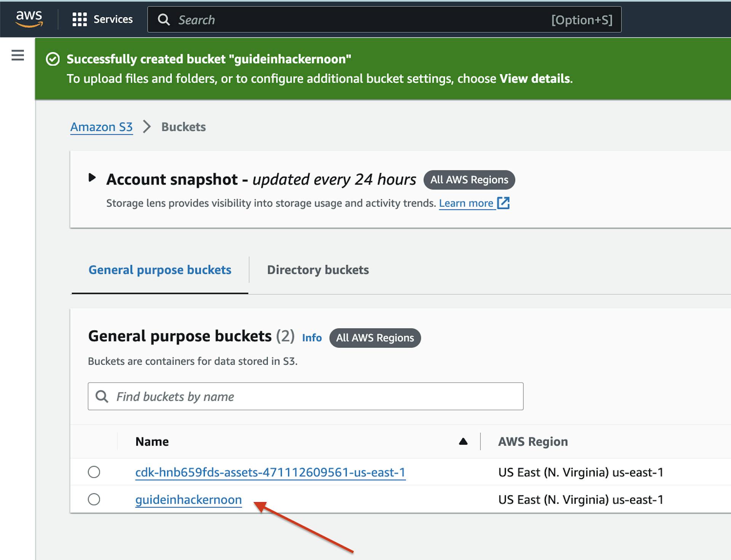Select the guideinhackernoon bucket radio button

pyautogui.click(x=94, y=499)
